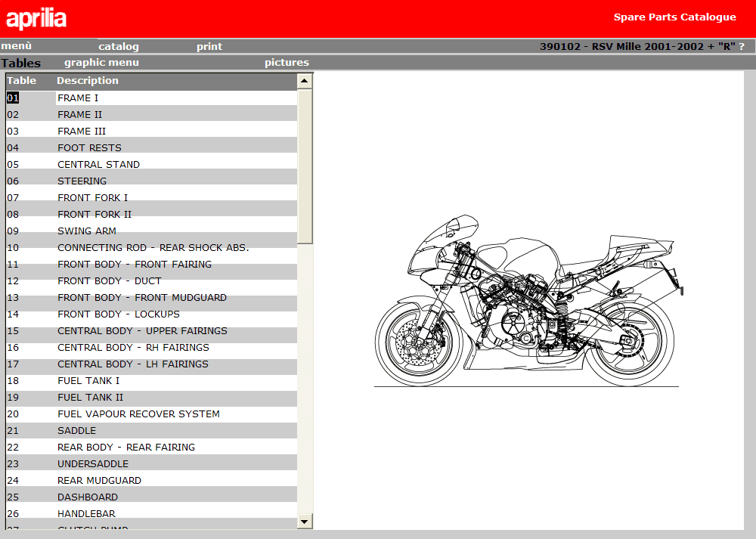Image resolution: width=756 pixels, height=539 pixels.
Task: Open the print function
Action: [x=209, y=46]
